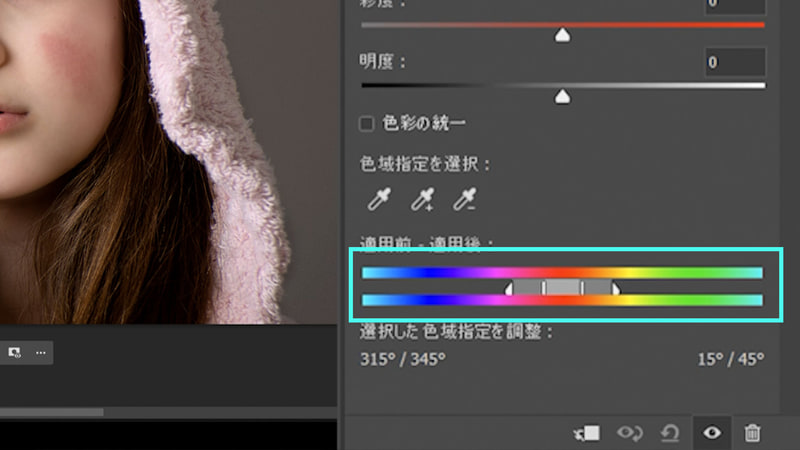
Task: Click the right outer range triangle
Action: (x=616, y=289)
